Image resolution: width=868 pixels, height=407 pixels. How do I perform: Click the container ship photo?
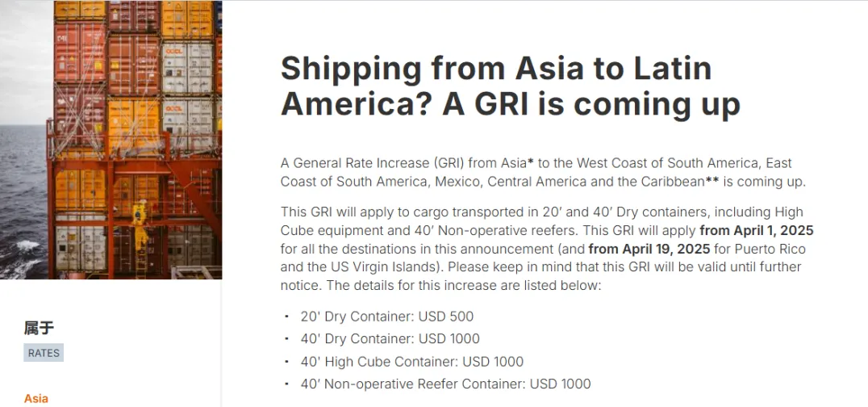click(111, 139)
